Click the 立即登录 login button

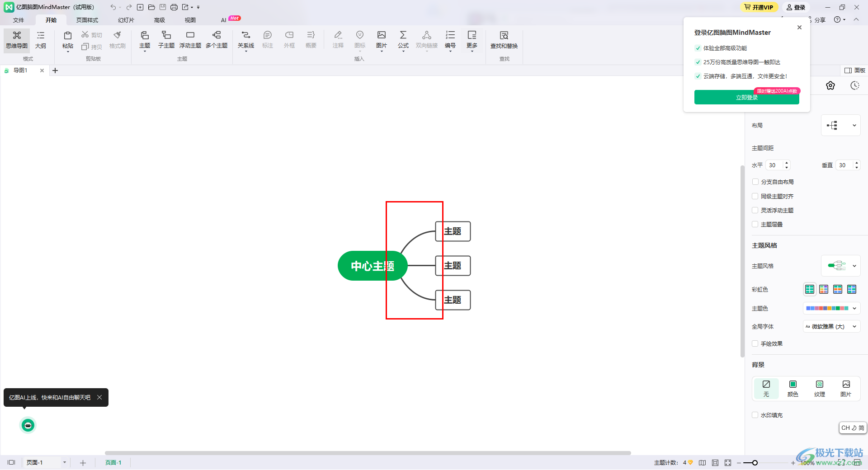pos(747,98)
